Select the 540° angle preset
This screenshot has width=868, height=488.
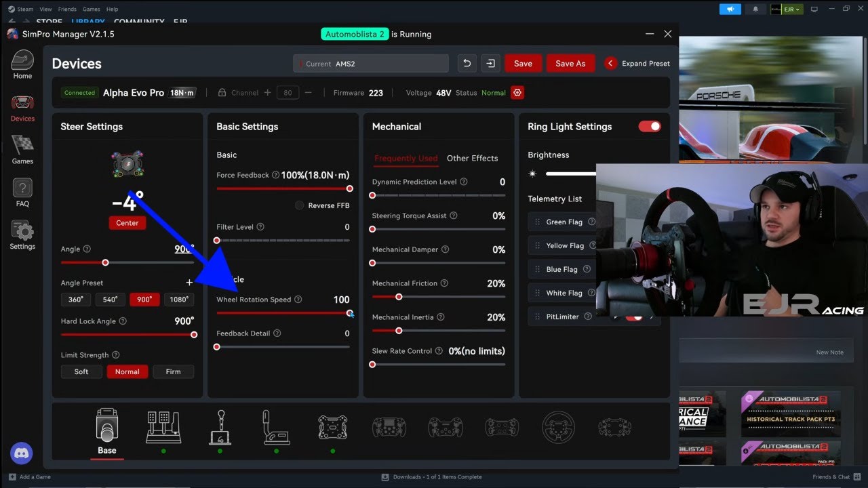click(x=110, y=300)
